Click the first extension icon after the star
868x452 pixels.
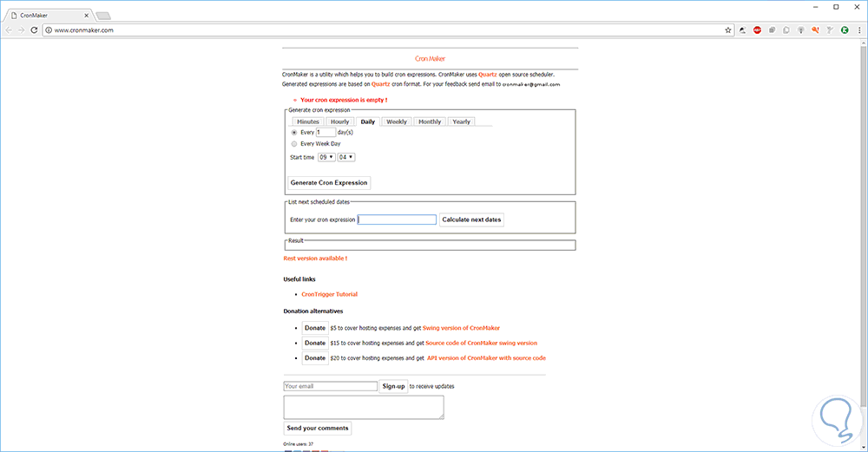pyautogui.click(x=742, y=30)
